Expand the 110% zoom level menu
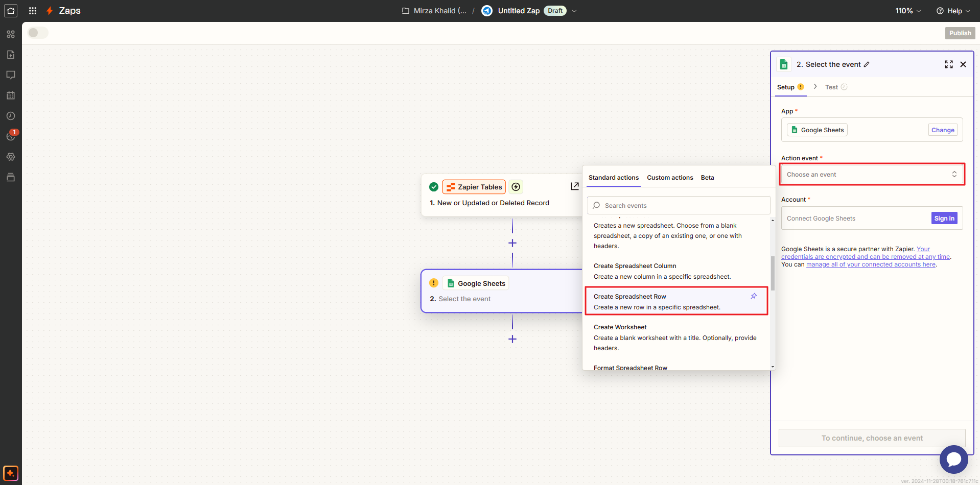Image resolution: width=980 pixels, height=485 pixels. pyautogui.click(x=908, y=11)
